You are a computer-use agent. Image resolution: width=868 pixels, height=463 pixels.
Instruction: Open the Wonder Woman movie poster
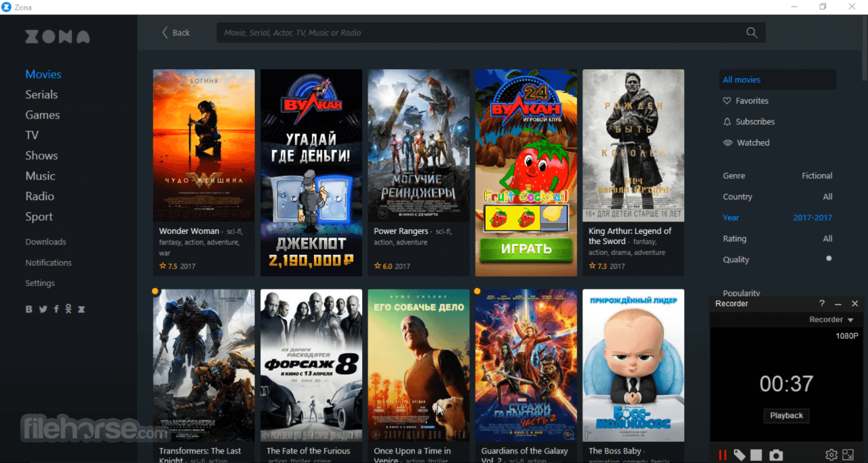click(203, 145)
